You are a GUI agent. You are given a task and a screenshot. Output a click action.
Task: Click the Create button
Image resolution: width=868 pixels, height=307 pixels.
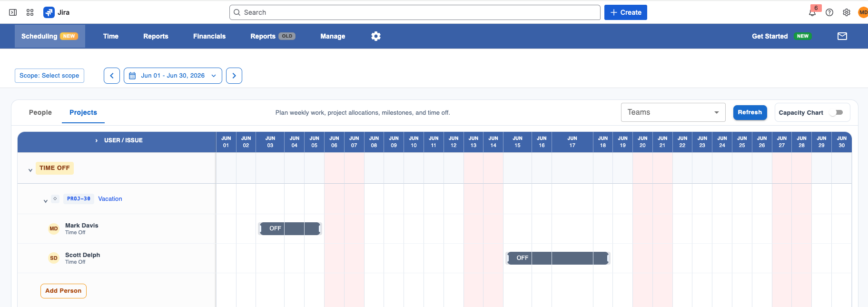(x=626, y=12)
